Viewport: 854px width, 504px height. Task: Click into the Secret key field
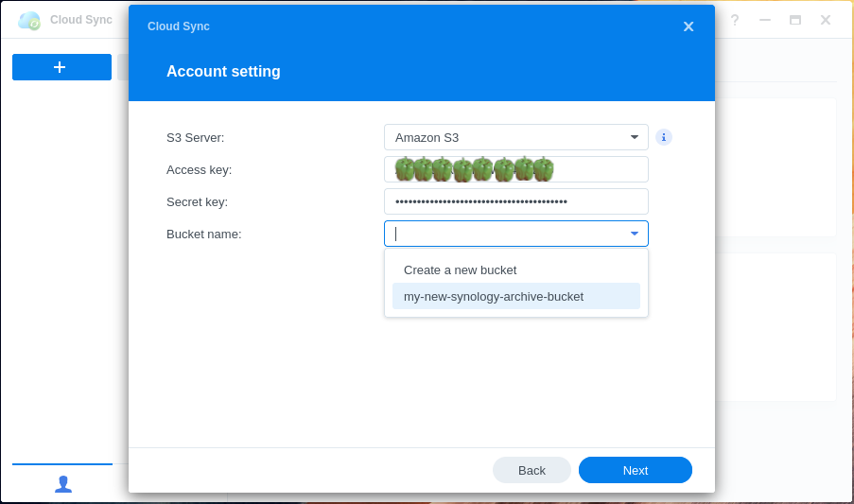point(515,201)
